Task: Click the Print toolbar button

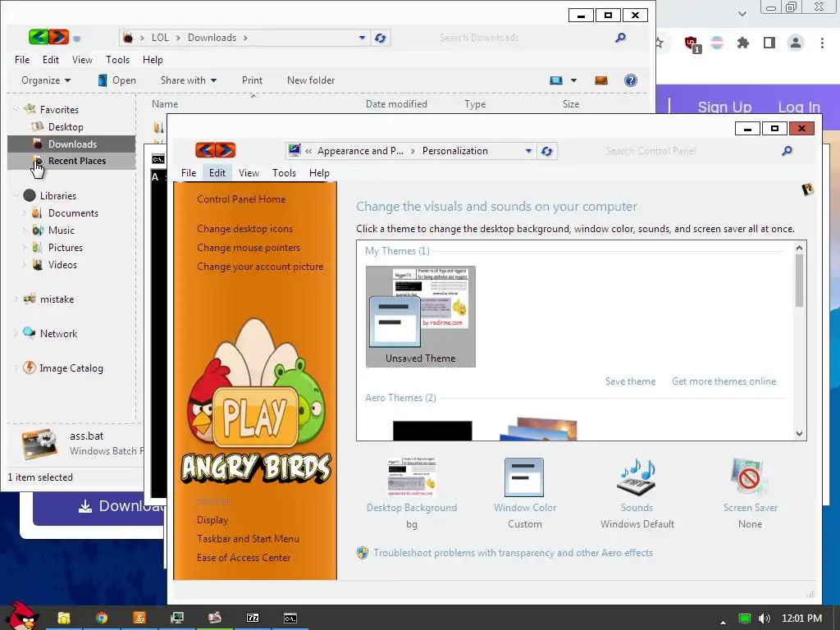Action: coord(253,80)
